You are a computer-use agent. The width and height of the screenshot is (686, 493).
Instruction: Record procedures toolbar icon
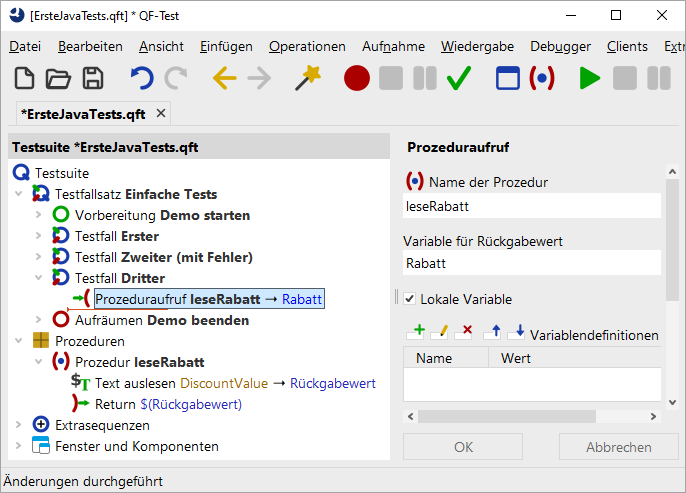542,78
